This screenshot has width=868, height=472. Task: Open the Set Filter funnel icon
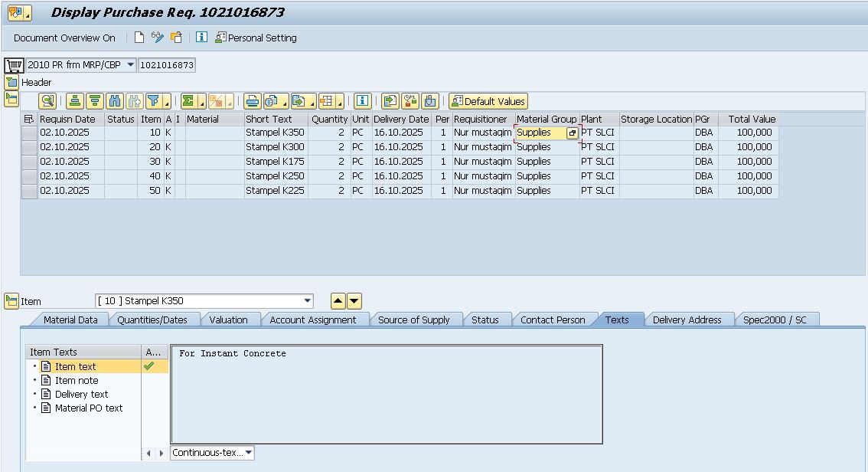154,101
